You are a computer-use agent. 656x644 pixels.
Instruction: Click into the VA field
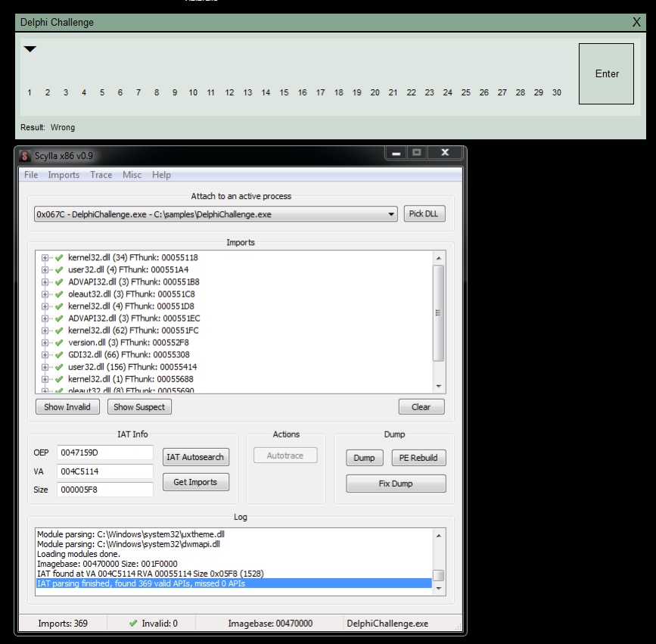(x=104, y=471)
